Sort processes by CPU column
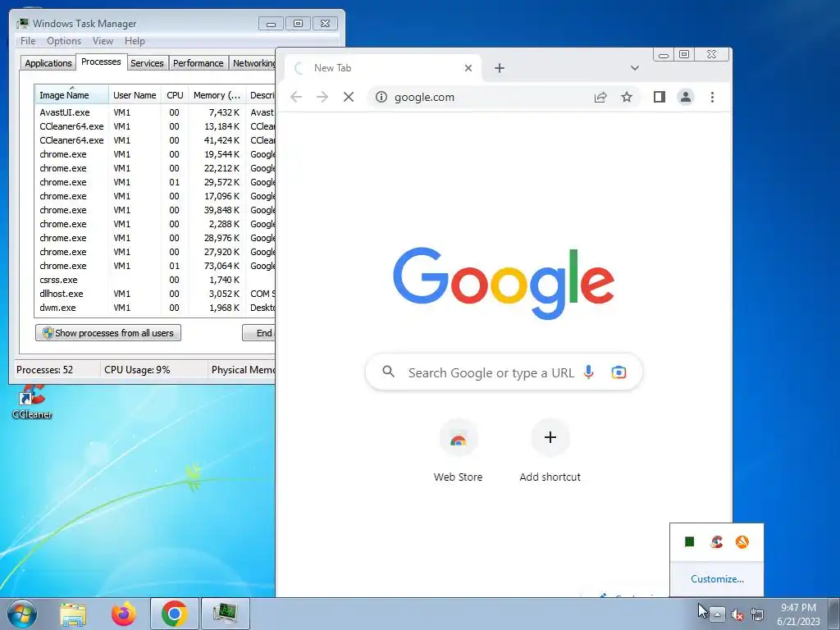Viewport: 840px width, 630px height. point(175,95)
